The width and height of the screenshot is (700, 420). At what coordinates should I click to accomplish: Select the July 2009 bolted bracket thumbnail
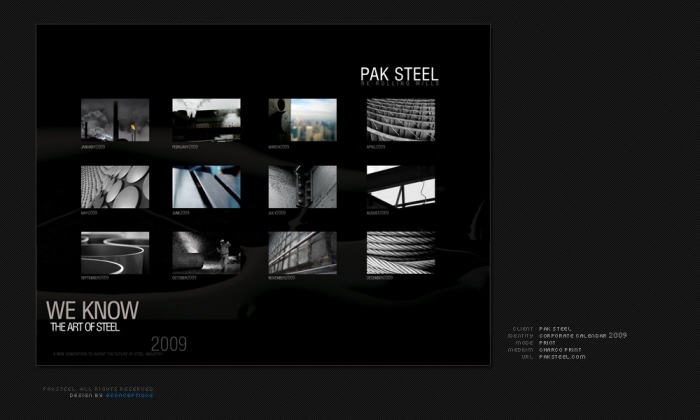tap(303, 187)
